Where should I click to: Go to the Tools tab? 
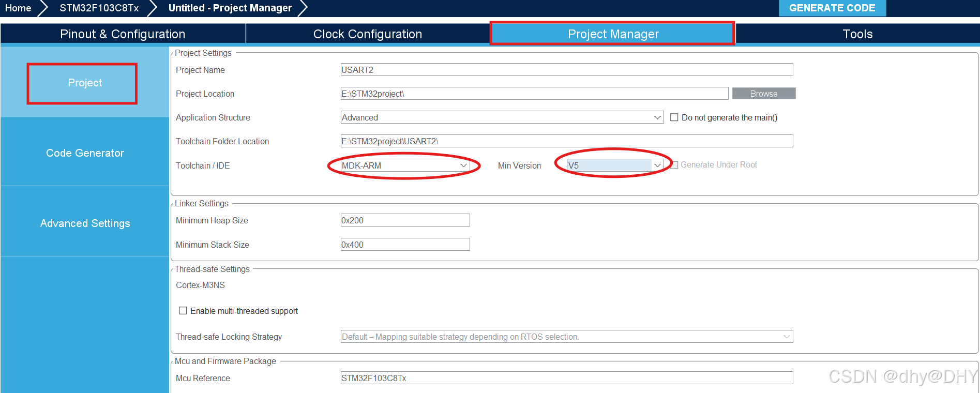(857, 34)
